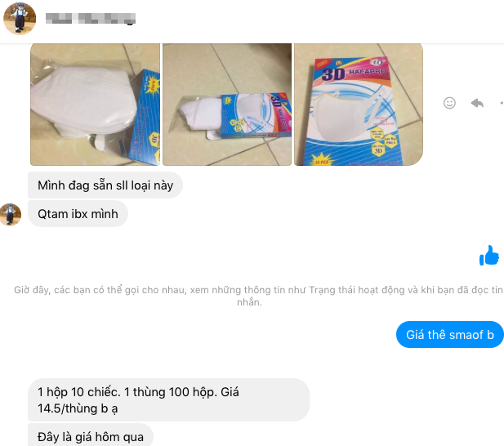Select the '1 hộp 10 chiếc' price message

coord(169,399)
